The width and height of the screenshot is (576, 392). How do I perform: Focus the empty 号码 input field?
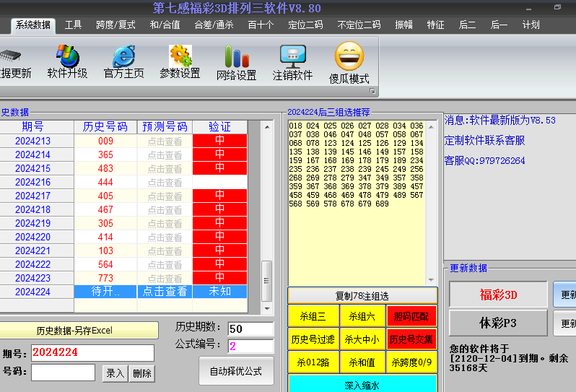point(64,373)
